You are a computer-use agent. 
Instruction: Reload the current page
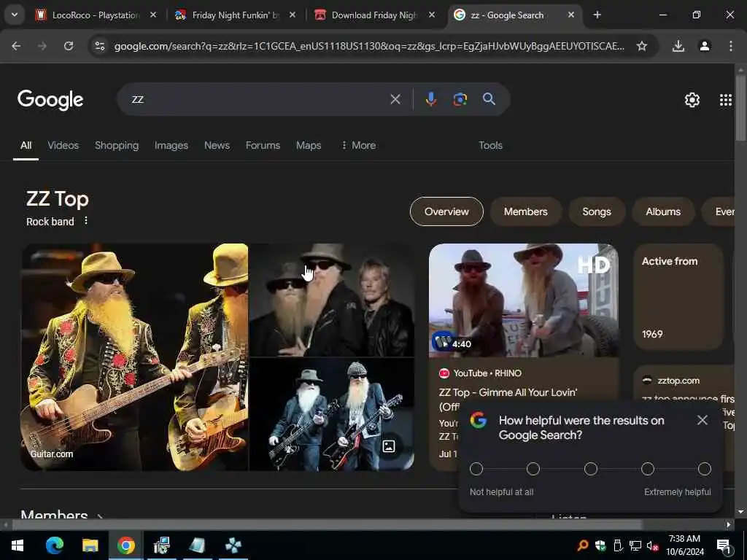coord(69,46)
